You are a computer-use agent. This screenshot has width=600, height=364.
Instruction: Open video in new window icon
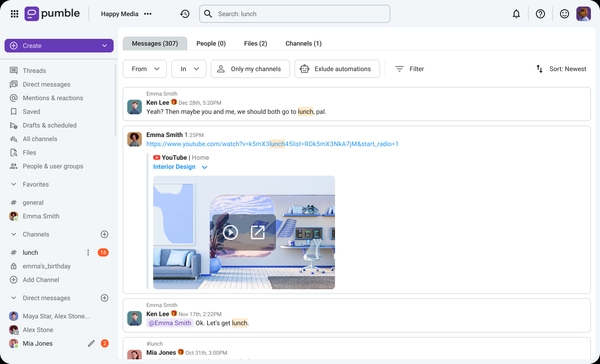258,232
